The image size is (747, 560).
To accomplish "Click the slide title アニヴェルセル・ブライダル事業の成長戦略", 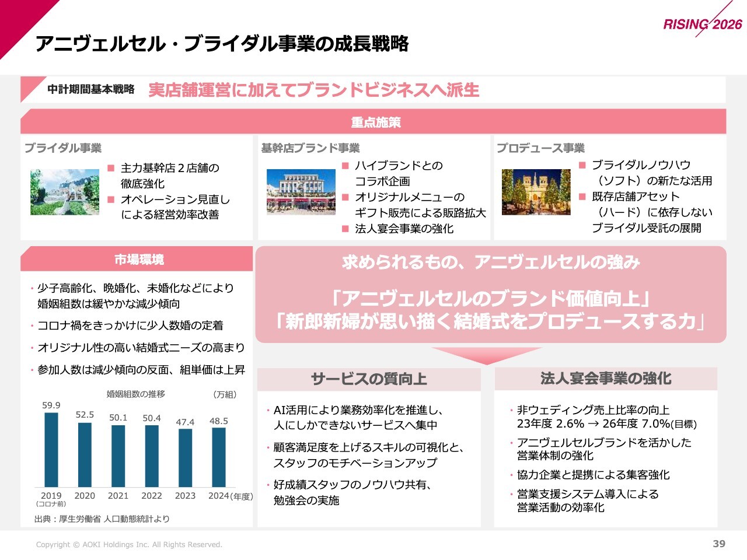I will pyautogui.click(x=222, y=44).
